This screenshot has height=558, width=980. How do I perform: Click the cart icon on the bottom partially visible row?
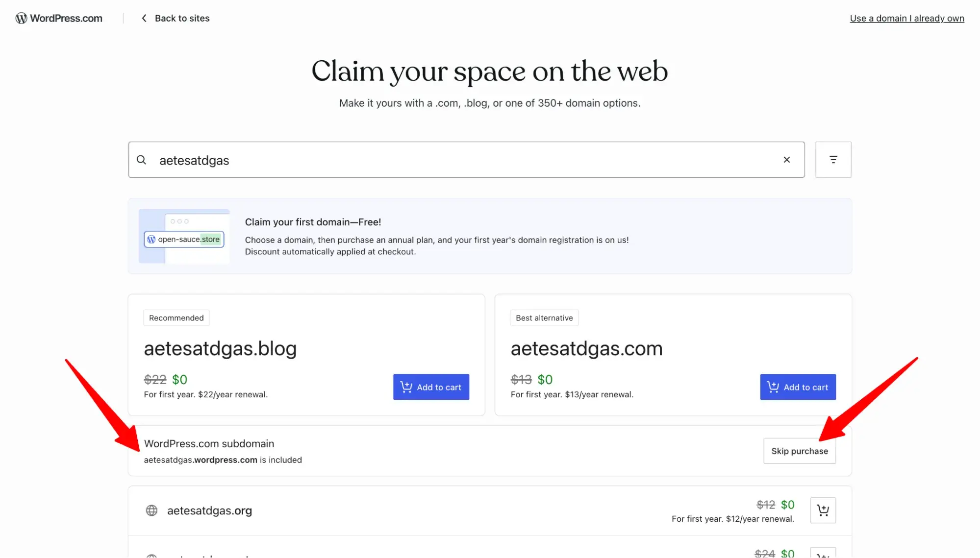tap(823, 554)
